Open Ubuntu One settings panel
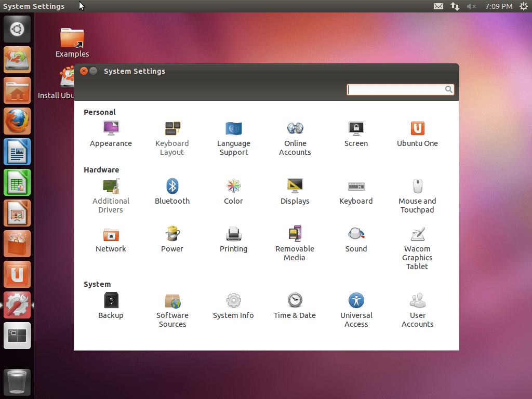532x399 pixels. (417, 134)
